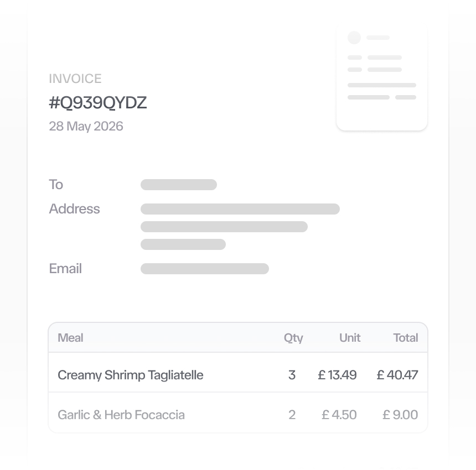Viewport: 476px width, 470px height.
Task: Click the £ 13.49 unit price
Action: coord(337,375)
